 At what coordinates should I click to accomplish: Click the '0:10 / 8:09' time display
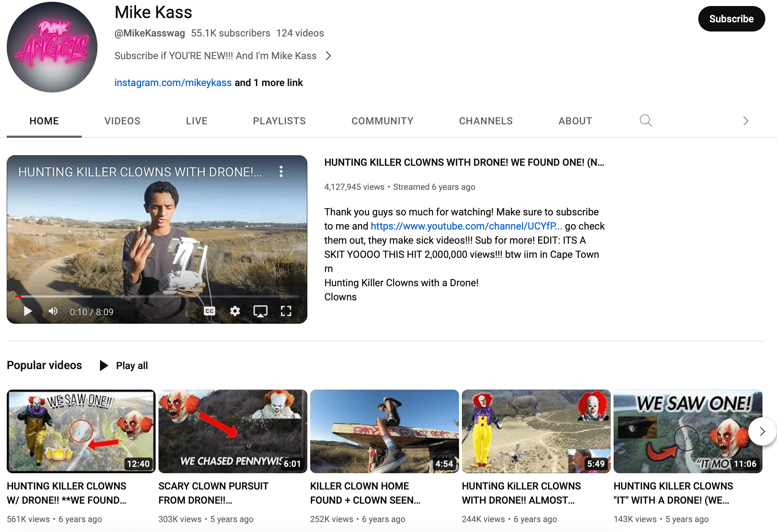tap(91, 312)
